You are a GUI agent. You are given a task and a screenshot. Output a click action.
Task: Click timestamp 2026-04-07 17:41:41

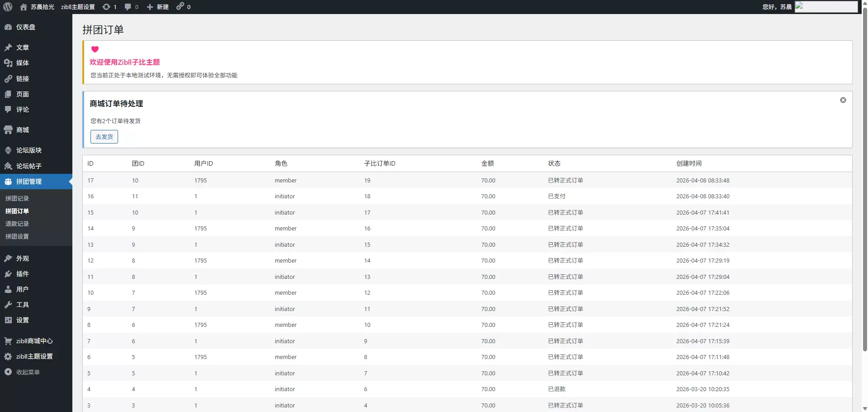[x=703, y=213]
